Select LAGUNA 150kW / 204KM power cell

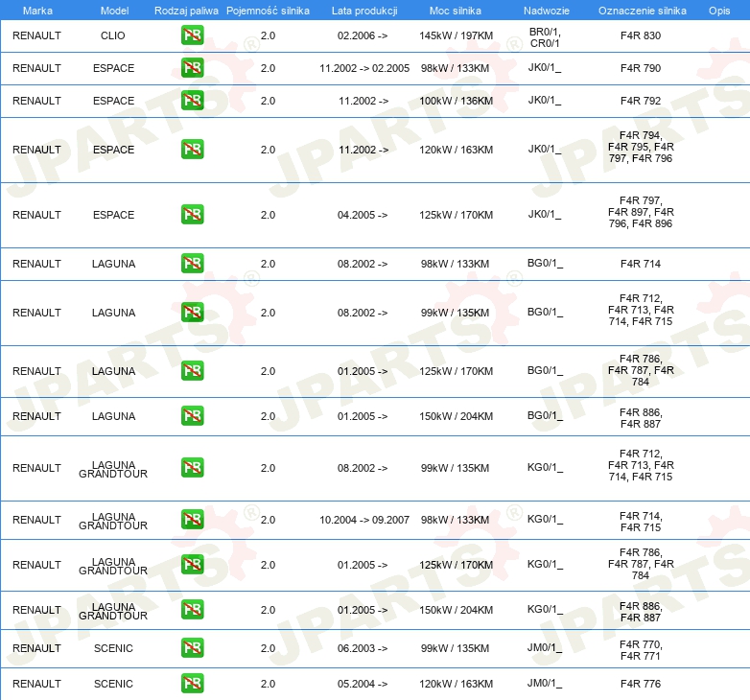coord(456,416)
